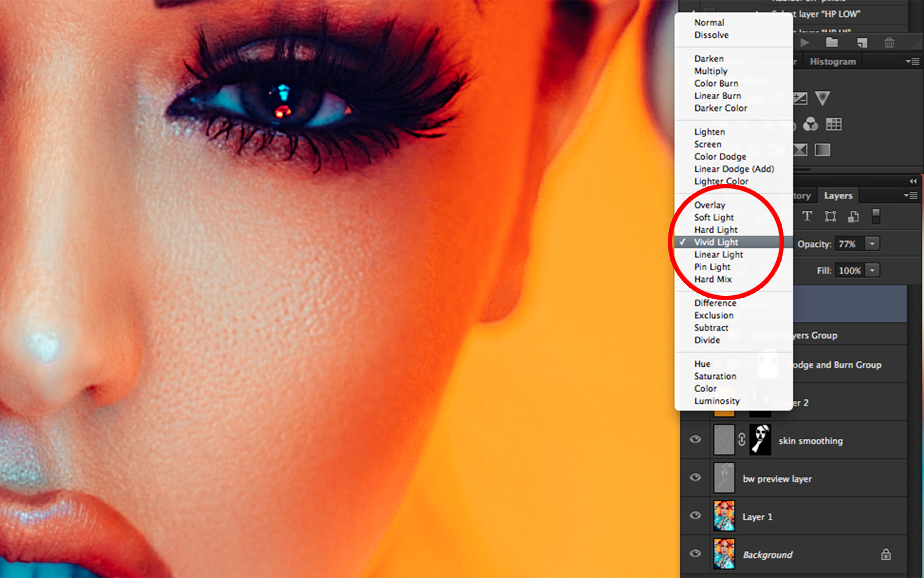Filter layers by shape icon

830,216
